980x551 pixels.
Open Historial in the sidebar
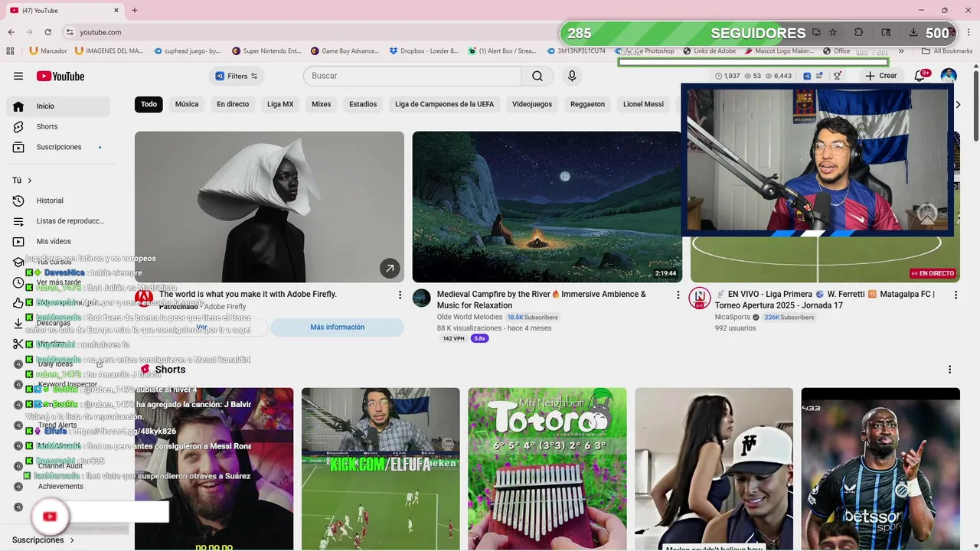(x=58, y=201)
